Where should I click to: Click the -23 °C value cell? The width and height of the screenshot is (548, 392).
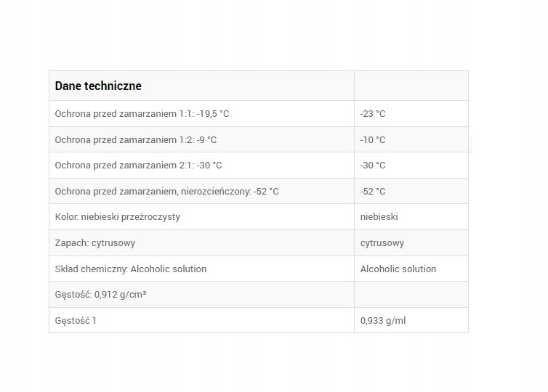[x=373, y=114]
